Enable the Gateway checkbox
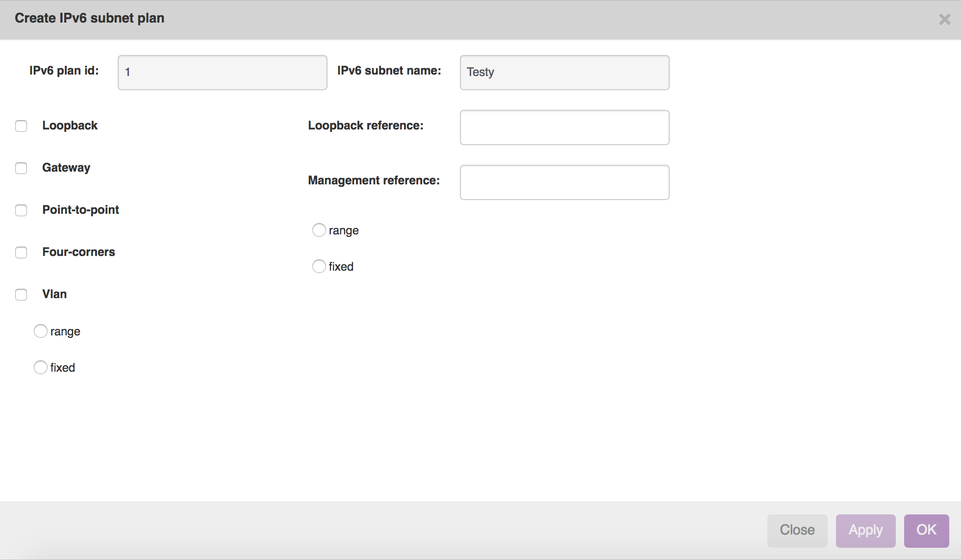Image resolution: width=961 pixels, height=560 pixels. pos(21,168)
